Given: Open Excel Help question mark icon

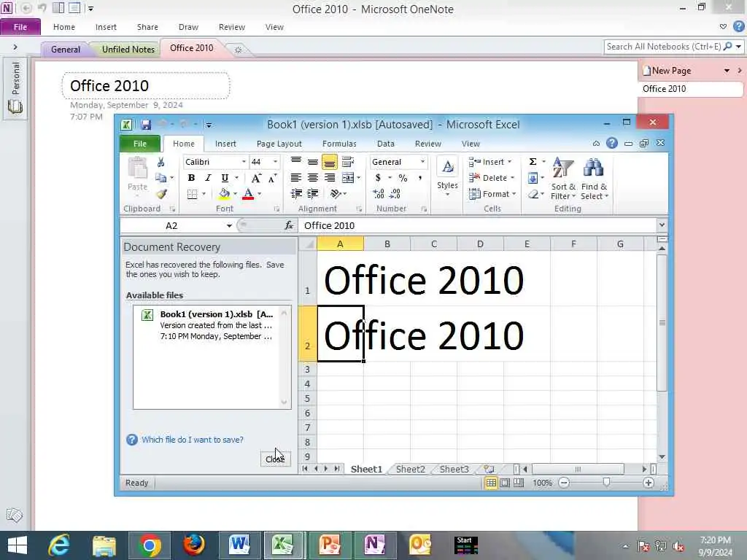Looking at the screenshot, I should [x=612, y=143].
